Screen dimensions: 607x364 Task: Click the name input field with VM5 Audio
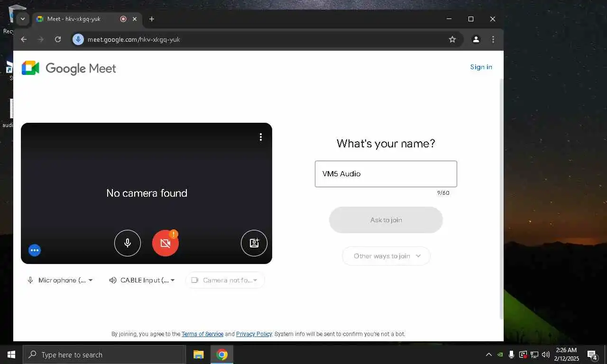click(386, 174)
